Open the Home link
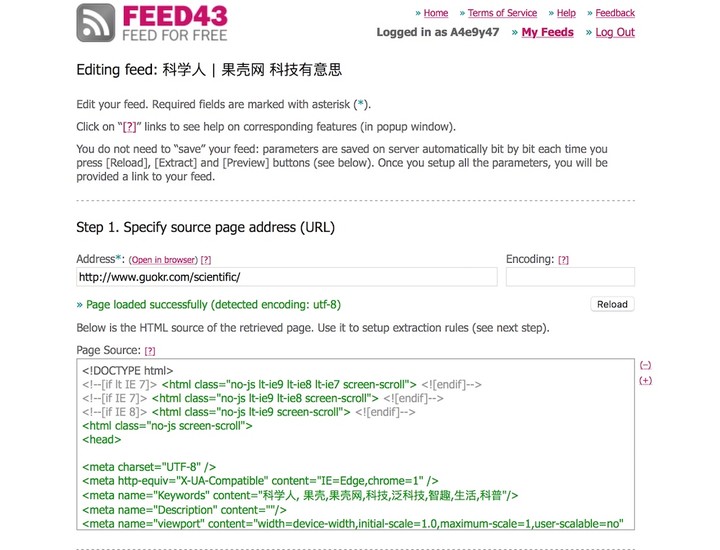This screenshot has width=720, height=550. pyautogui.click(x=435, y=13)
